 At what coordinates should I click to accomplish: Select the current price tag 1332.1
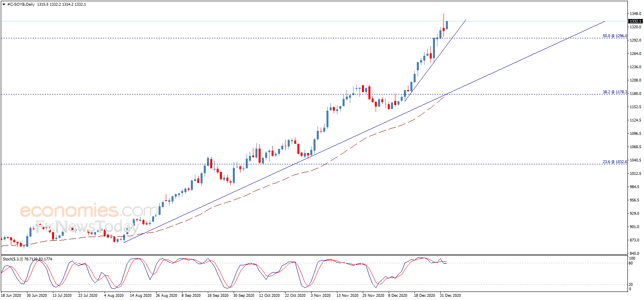click(636, 21)
